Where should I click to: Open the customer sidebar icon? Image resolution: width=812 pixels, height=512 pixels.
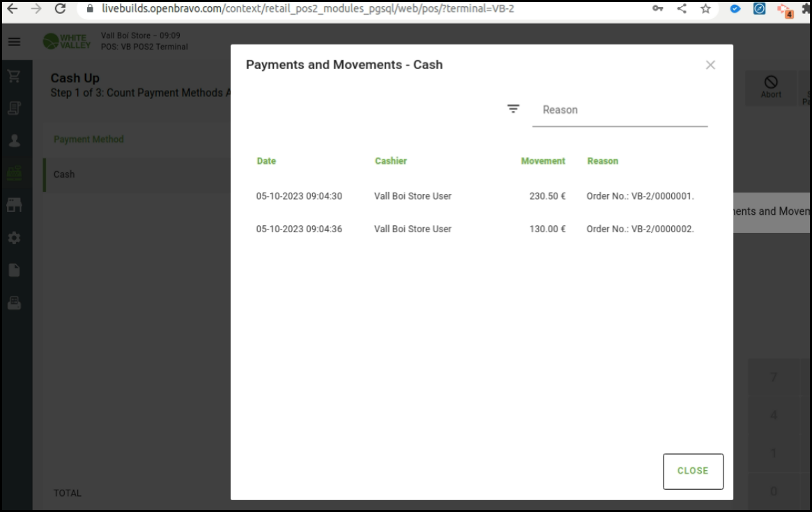15,140
